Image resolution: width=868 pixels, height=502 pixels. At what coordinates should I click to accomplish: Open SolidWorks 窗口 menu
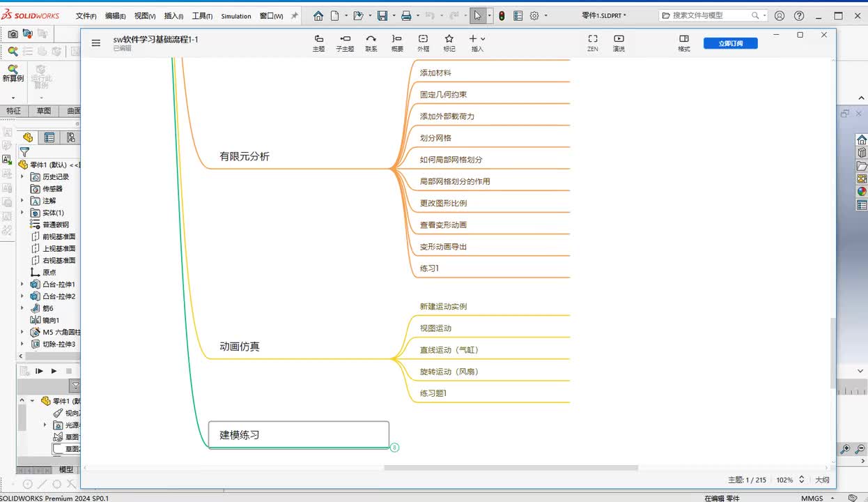pyautogui.click(x=271, y=16)
